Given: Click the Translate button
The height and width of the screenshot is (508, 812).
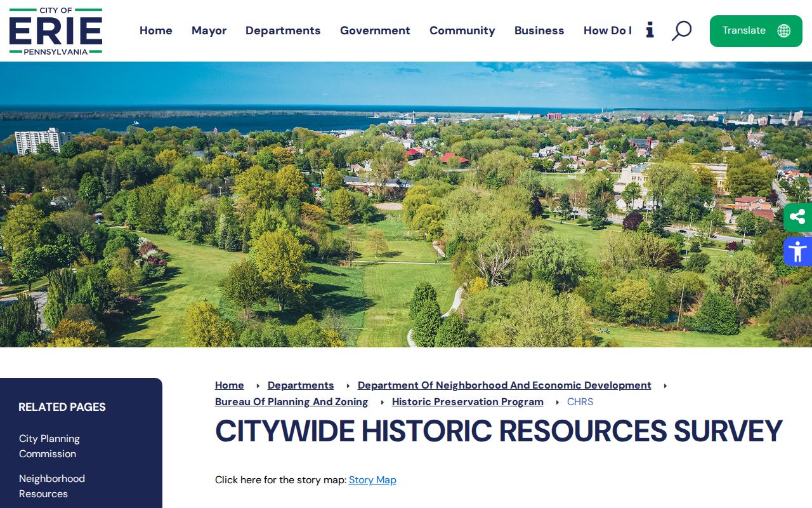Looking at the screenshot, I should (756, 31).
